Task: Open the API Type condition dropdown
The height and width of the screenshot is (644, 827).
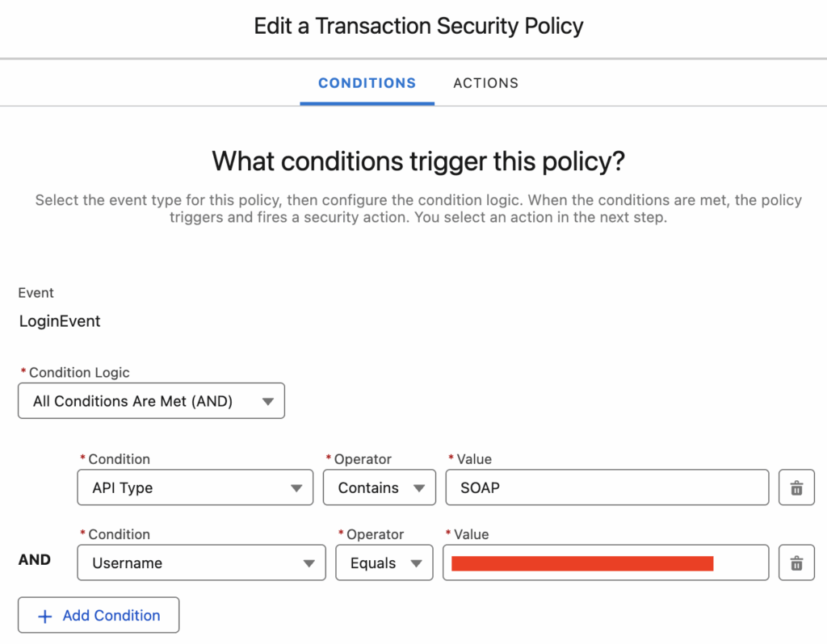Action: coord(195,488)
